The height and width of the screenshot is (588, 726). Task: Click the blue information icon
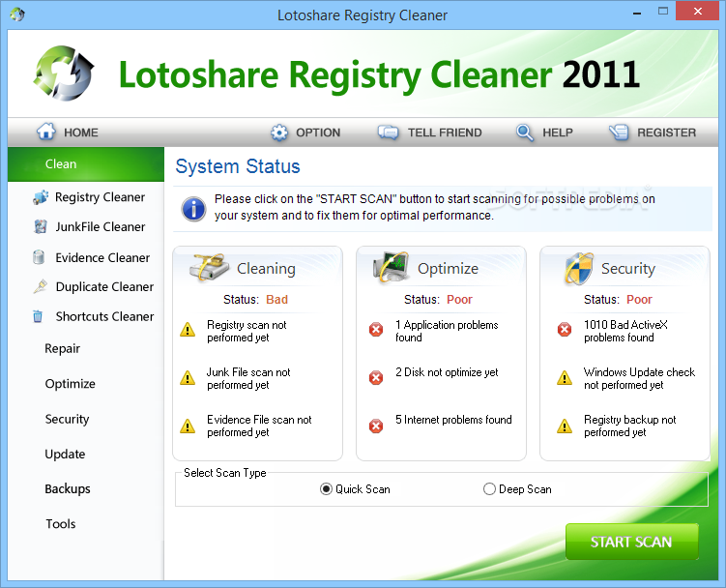(193, 209)
